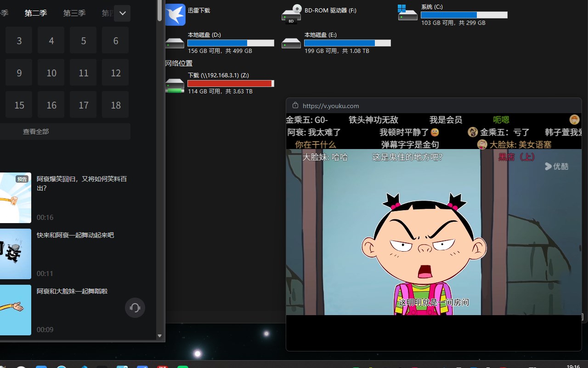Open the 预告 thumbnail for 阿衰爆笑回归
Screen dimensions: 588x368
coord(16,198)
